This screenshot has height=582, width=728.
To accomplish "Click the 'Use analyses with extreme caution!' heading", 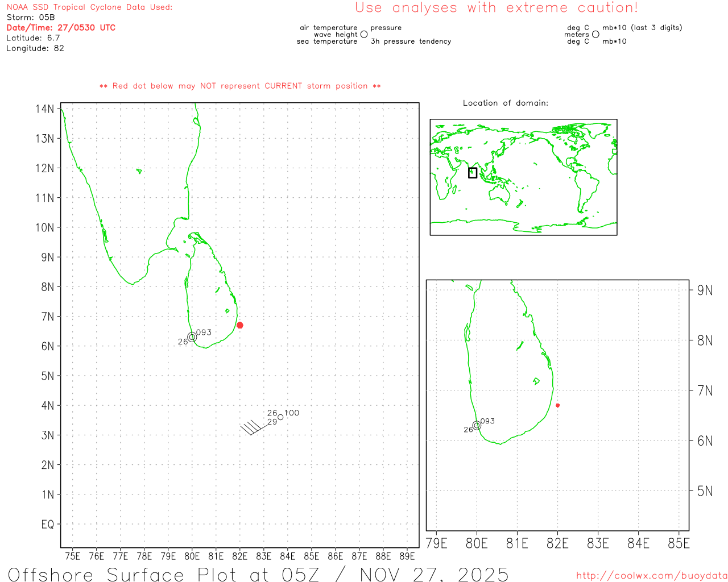I will pyautogui.click(x=496, y=8).
